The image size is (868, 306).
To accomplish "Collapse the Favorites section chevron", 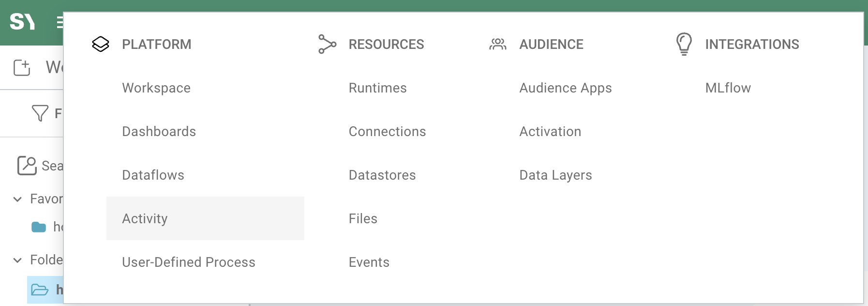I will tap(17, 199).
